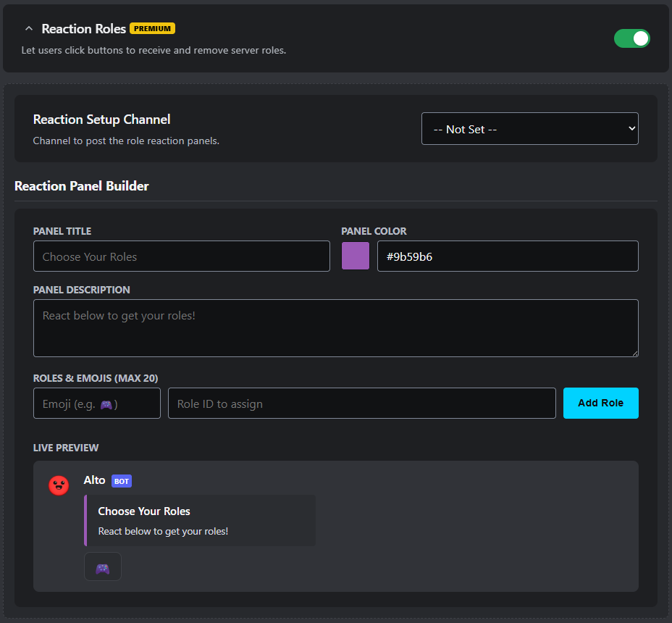Focus the Panel Title input field
Viewport: 672px width, 623px height.
click(x=181, y=256)
